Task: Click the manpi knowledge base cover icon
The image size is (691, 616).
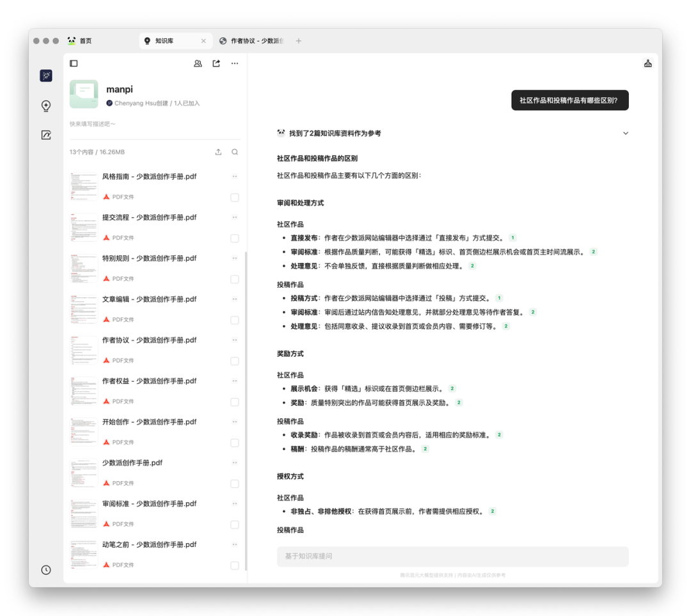Action: (x=84, y=94)
